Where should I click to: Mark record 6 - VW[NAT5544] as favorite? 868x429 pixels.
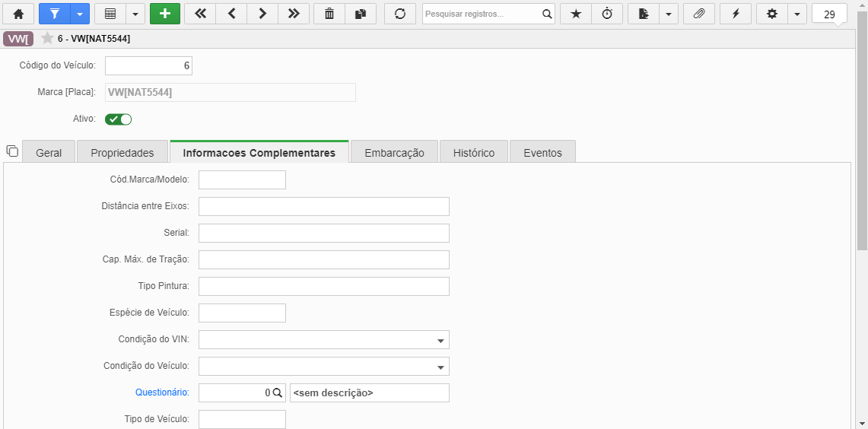tap(48, 39)
